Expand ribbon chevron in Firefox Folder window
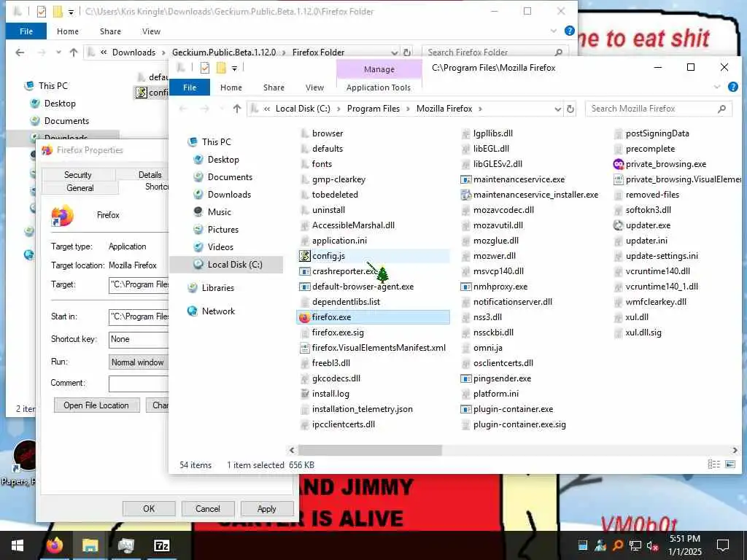This screenshot has width=747, height=560. pyautogui.click(x=554, y=31)
